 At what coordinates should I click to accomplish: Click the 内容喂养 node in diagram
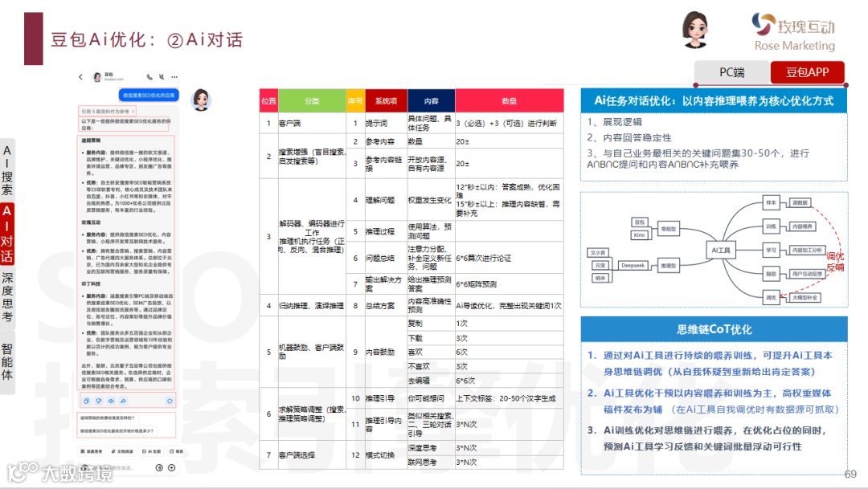tap(802, 226)
